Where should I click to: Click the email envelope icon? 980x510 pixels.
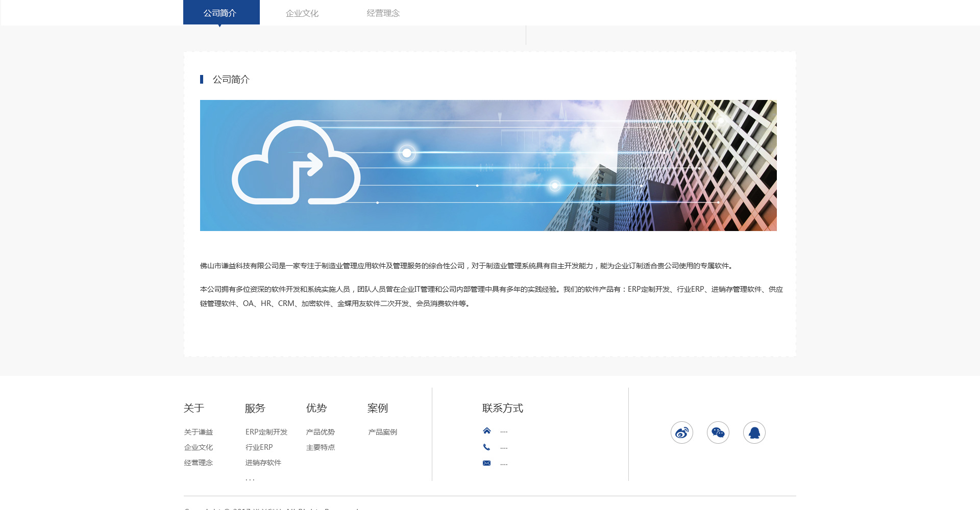pyautogui.click(x=486, y=463)
